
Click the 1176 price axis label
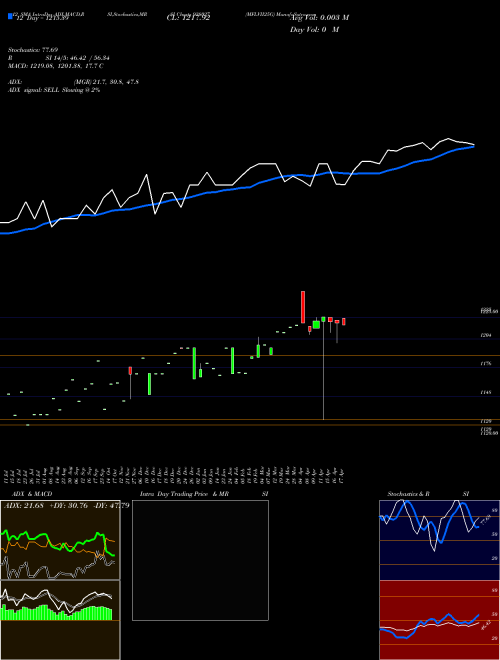(x=486, y=363)
